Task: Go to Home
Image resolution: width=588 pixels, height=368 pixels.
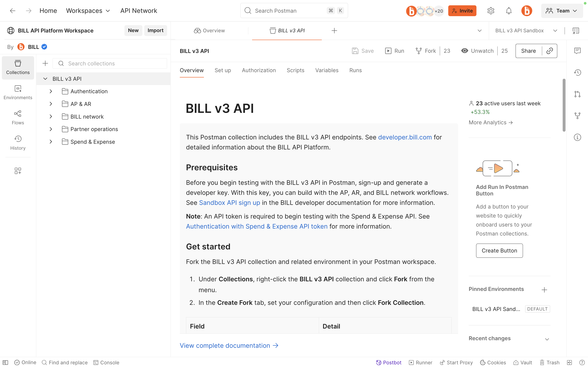Action: click(48, 11)
